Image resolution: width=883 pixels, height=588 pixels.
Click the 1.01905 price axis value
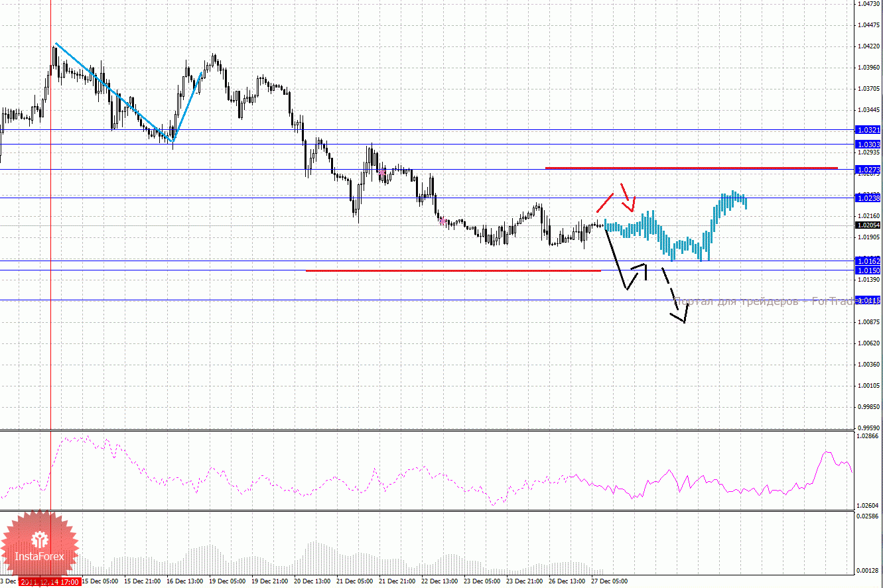click(868, 237)
